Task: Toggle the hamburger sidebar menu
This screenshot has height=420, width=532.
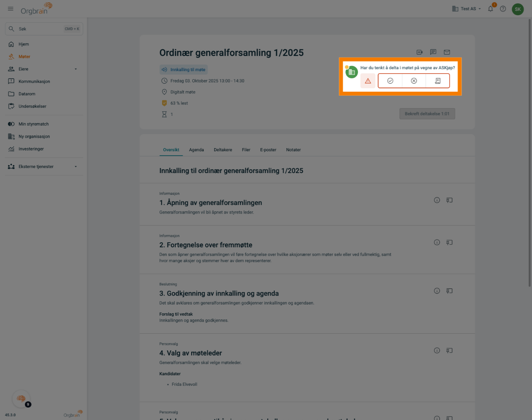Action: pos(10,9)
